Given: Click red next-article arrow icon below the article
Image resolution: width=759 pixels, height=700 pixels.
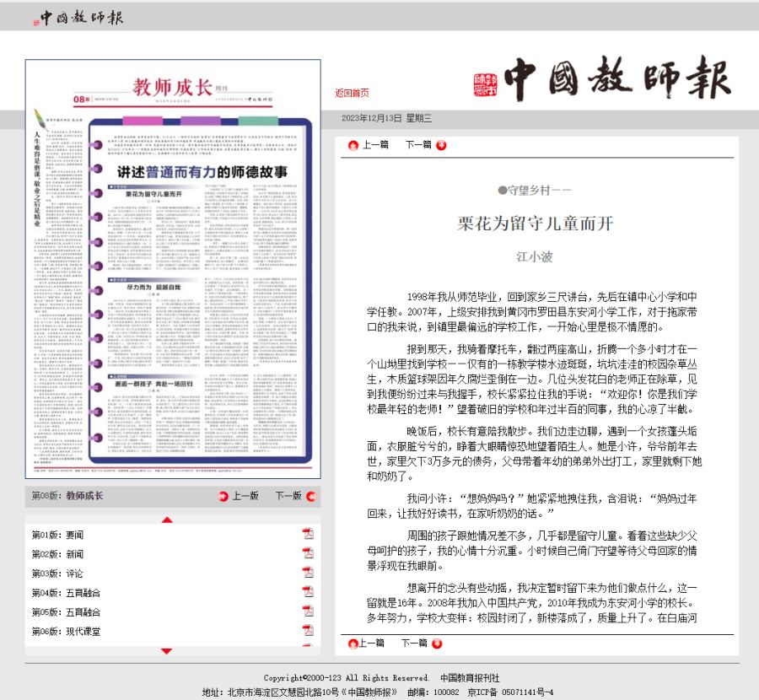Looking at the screenshot, I should (x=437, y=643).
